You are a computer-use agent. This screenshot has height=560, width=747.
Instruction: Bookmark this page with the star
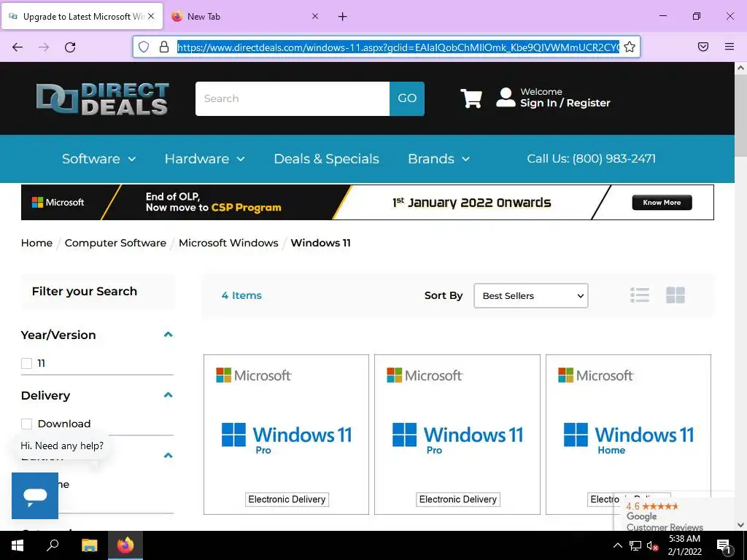coord(630,47)
